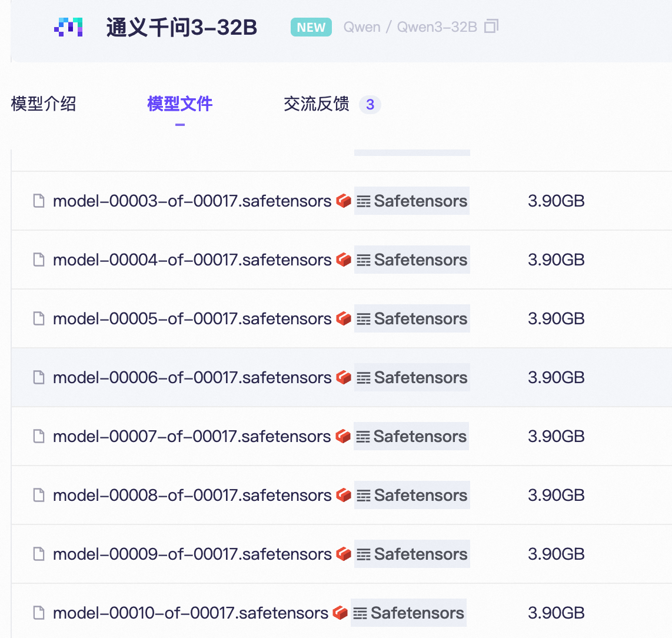672x638 pixels.
Task: Click the file icon beside model-00007-of-00017.safetensors
Action: pos(38,436)
